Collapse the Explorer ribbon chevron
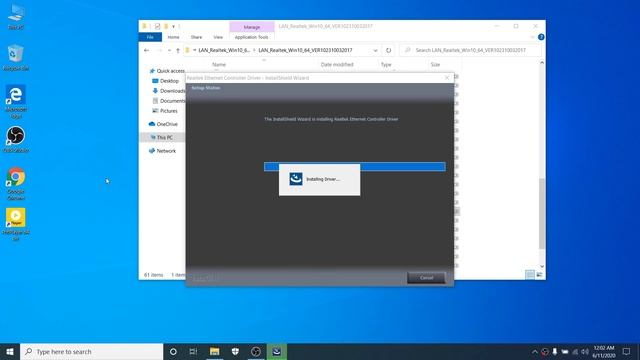640x360 pixels. pos(533,37)
